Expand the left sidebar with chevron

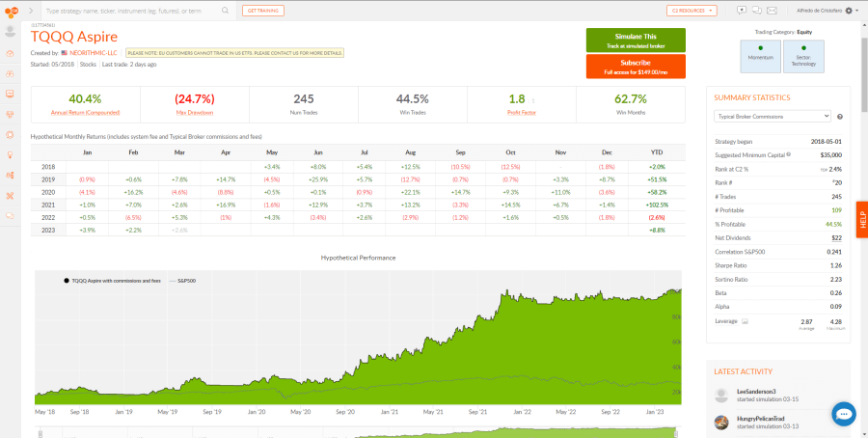(x=31, y=11)
